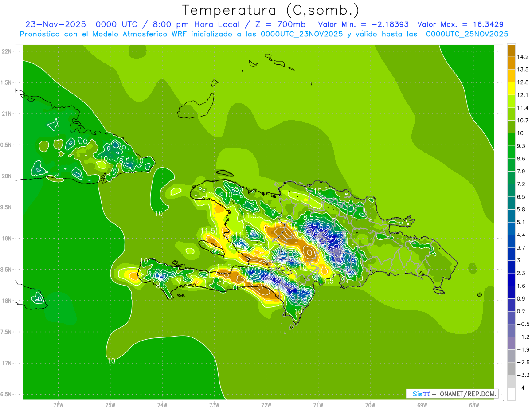Select the legend value 13.5
Screen dimensions: 532x411
tap(524, 70)
